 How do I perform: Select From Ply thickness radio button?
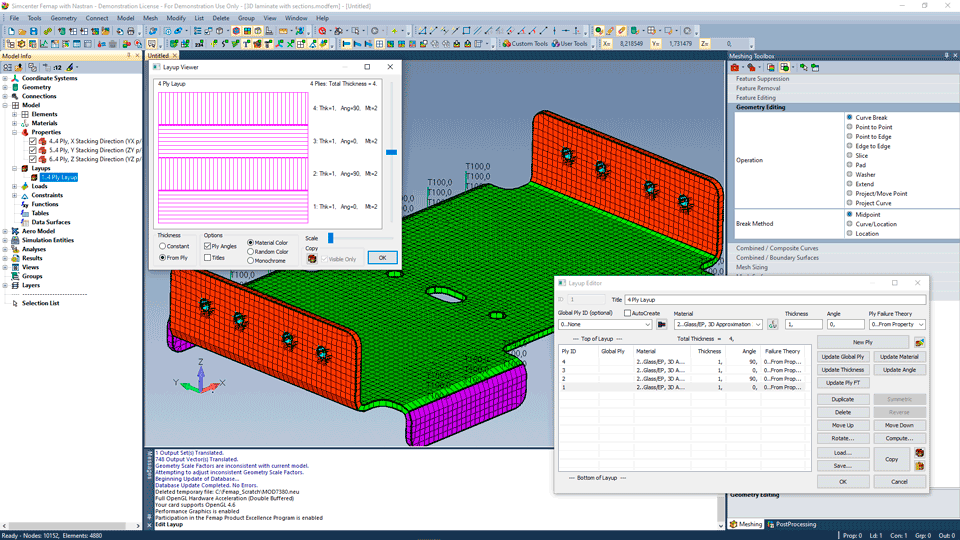pos(162,258)
